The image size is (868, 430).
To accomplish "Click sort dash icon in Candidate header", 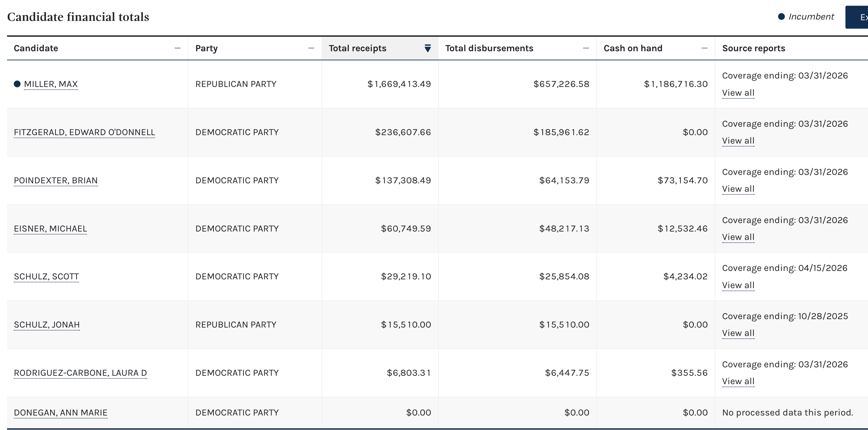I will [177, 48].
